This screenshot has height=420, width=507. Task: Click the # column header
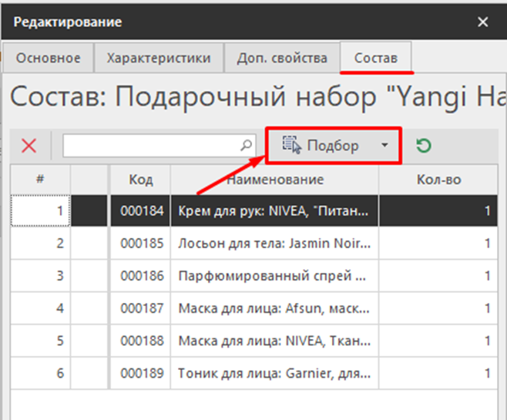point(39,180)
